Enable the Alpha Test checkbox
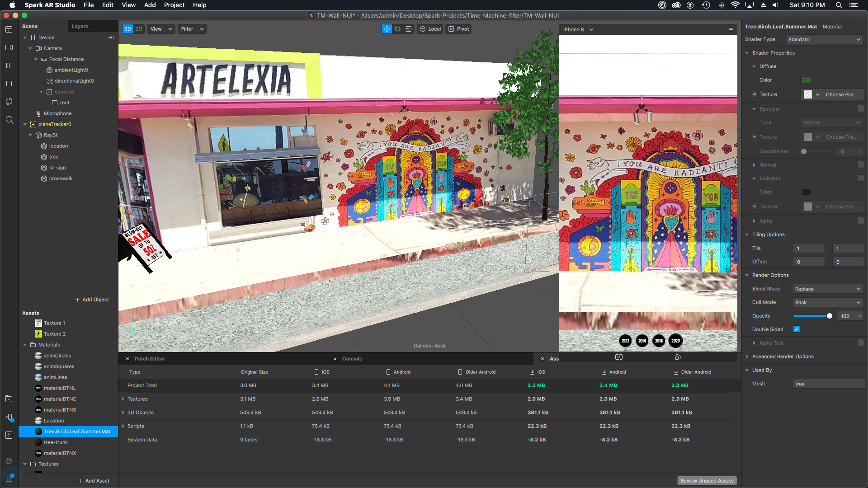The image size is (868, 488). [x=860, y=343]
